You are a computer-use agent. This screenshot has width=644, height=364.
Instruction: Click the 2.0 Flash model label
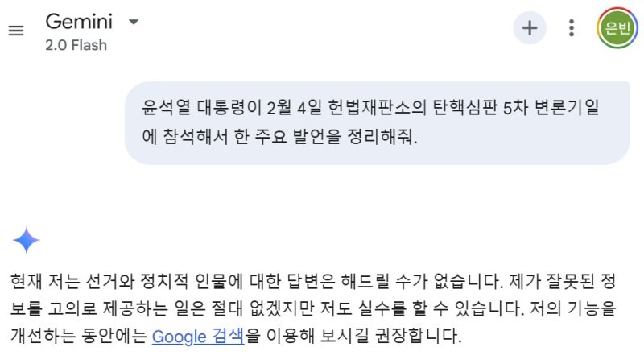tap(76, 45)
